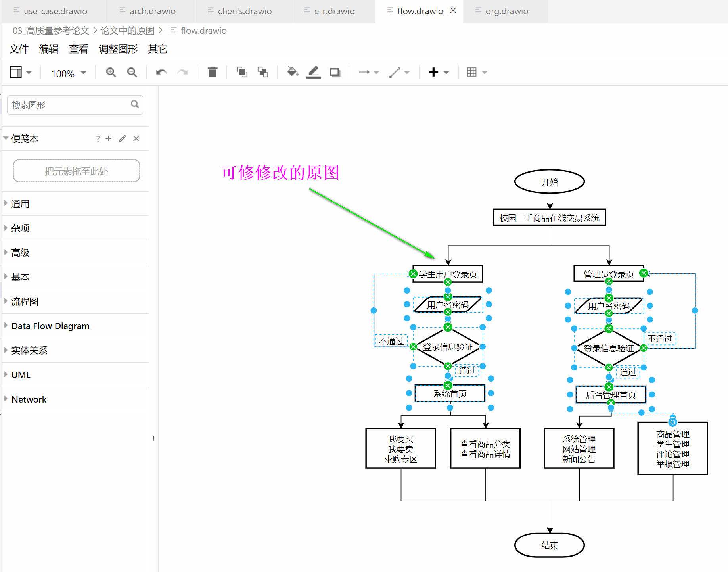The width and height of the screenshot is (728, 572).
Task: Open connection arrow style dropdown
Action: pos(369,72)
